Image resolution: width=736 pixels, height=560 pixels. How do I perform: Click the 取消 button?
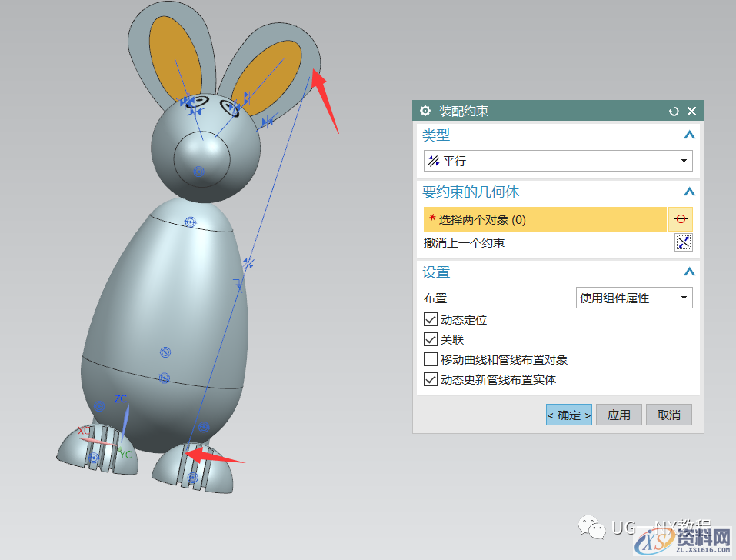click(668, 415)
